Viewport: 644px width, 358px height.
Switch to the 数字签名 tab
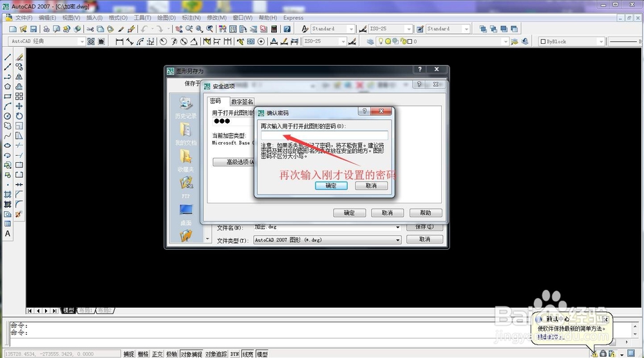242,102
